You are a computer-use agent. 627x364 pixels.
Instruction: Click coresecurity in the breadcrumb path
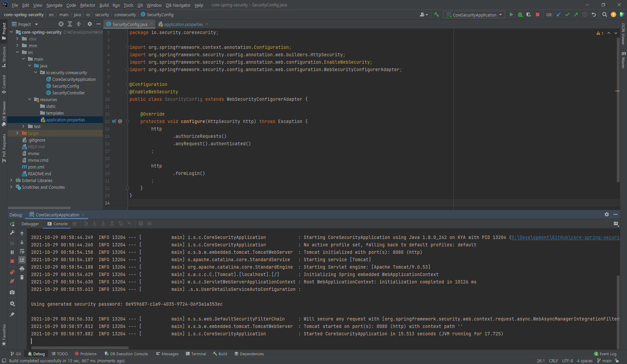pyautogui.click(x=125, y=14)
